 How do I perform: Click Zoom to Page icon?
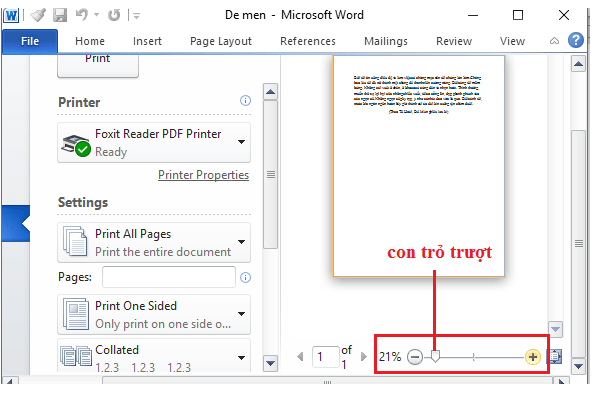pyautogui.click(x=554, y=357)
